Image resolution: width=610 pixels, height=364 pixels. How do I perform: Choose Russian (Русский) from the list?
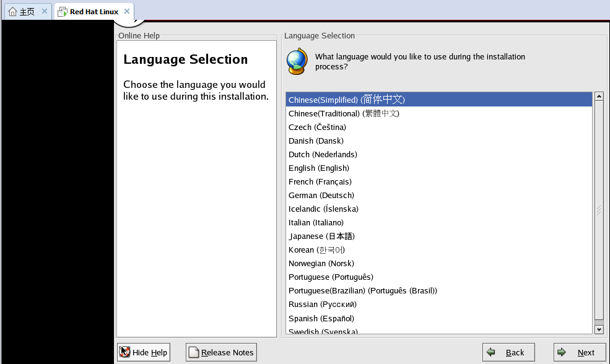point(439,304)
